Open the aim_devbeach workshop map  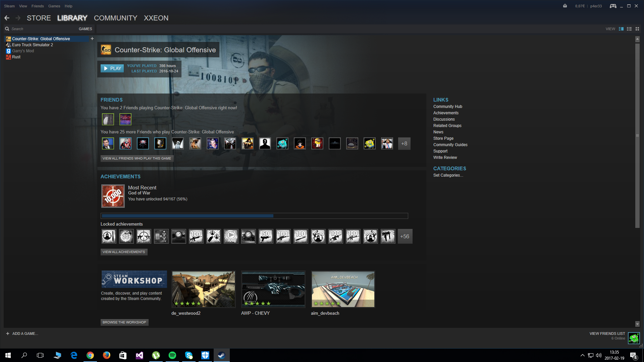343,289
